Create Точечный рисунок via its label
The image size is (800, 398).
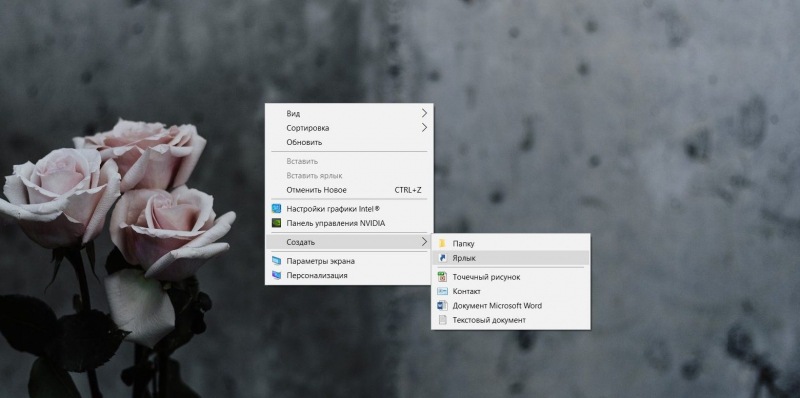[x=486, y=277]
